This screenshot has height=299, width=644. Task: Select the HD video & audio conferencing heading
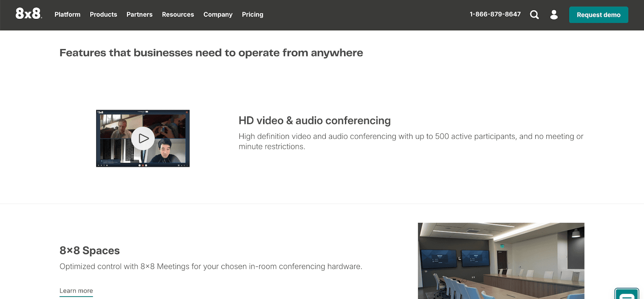coord(315,121)
